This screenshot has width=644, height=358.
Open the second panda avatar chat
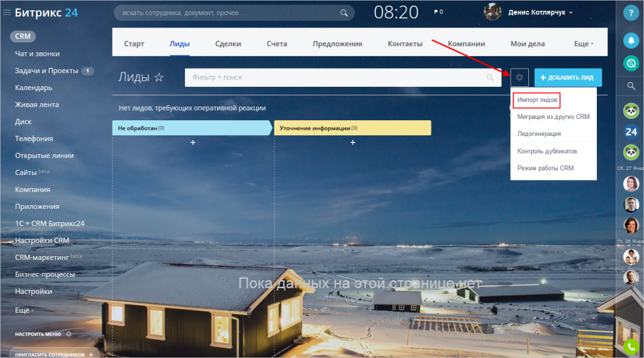631,152
